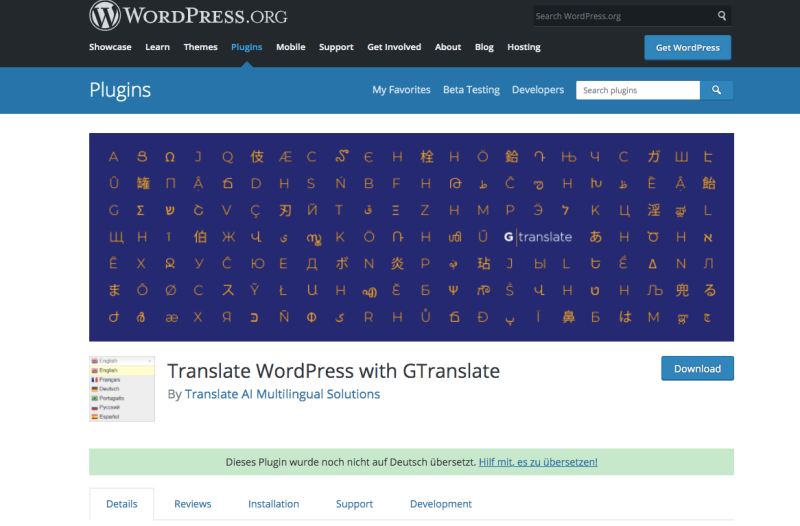Open the Hosting menu item
The width and height of the screenshot is (800, 526).
[524, 47]
